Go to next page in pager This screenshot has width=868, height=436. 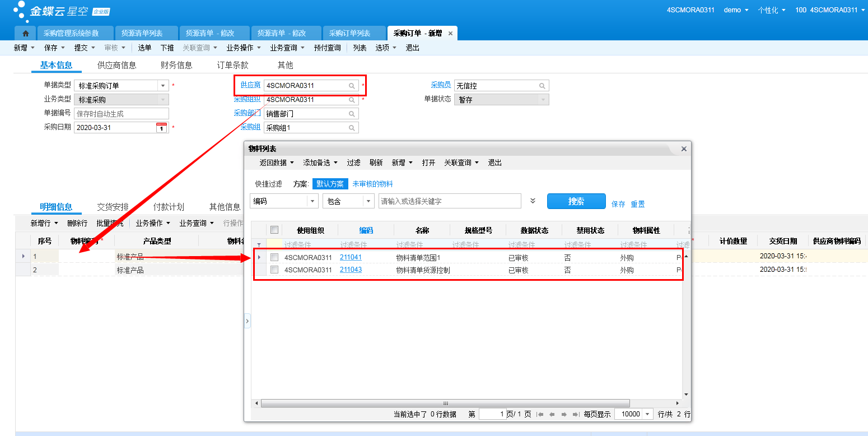[564, 415]
